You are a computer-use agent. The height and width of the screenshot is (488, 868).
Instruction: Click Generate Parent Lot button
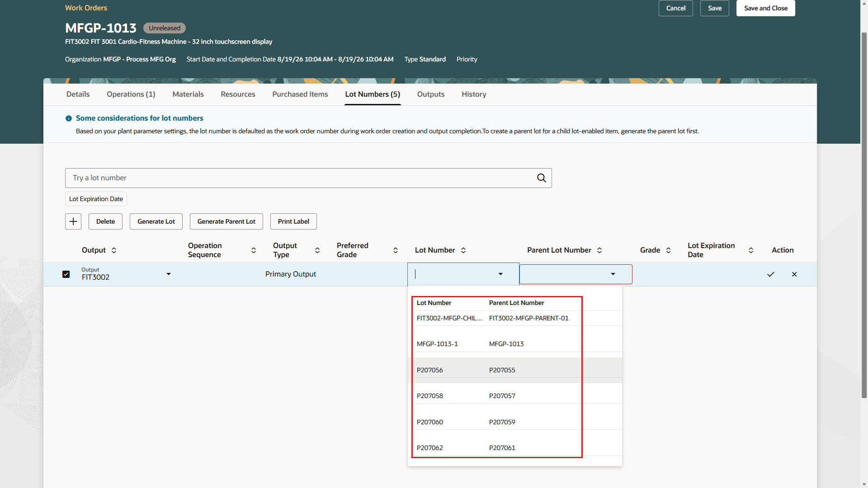(x=226, y=221)
